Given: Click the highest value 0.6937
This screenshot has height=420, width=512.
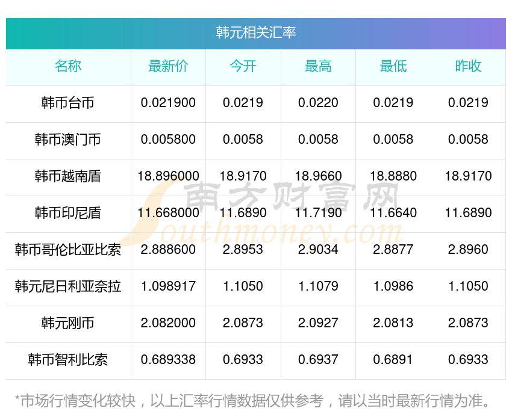Looking at the screenshot, I should click(x=318, y=360).
